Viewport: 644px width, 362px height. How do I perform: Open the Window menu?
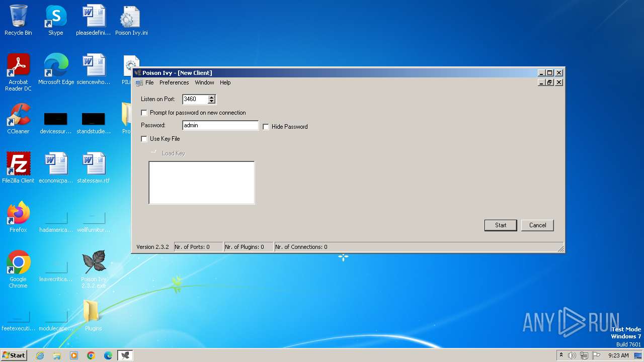click(204, 82)
